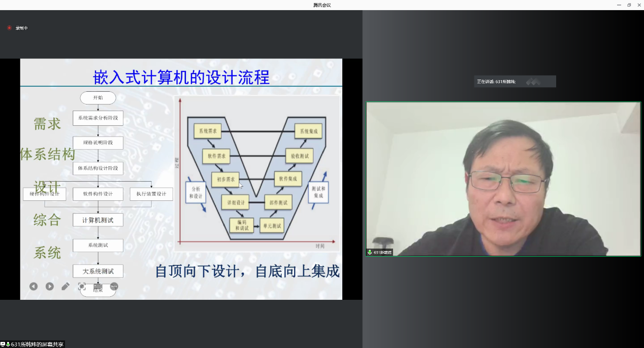644x348 pixels.
Task: Click the 腾讯会议 window title
Action: click(322, 5)
